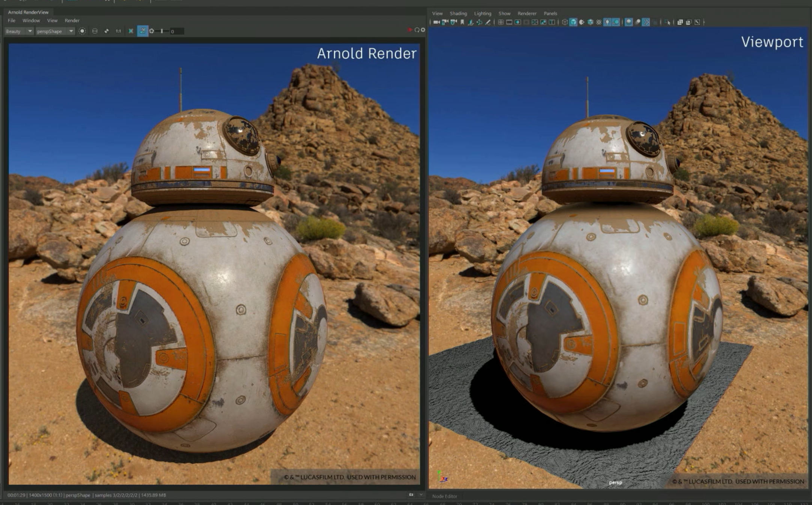Click the Node Editor tab label
The image size is (812, 505).
pyautogui.click(x=444, y=496)
